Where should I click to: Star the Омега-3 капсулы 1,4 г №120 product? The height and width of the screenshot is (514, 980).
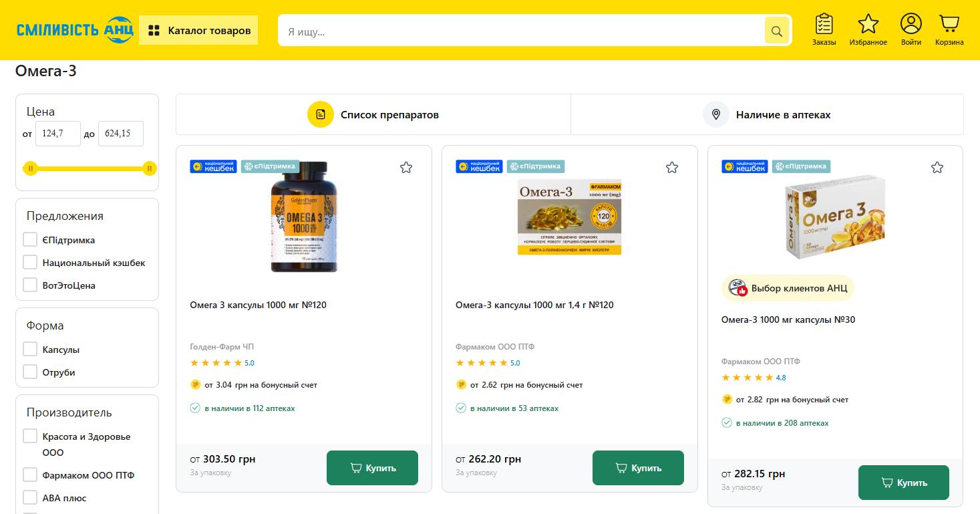point(672,167)
